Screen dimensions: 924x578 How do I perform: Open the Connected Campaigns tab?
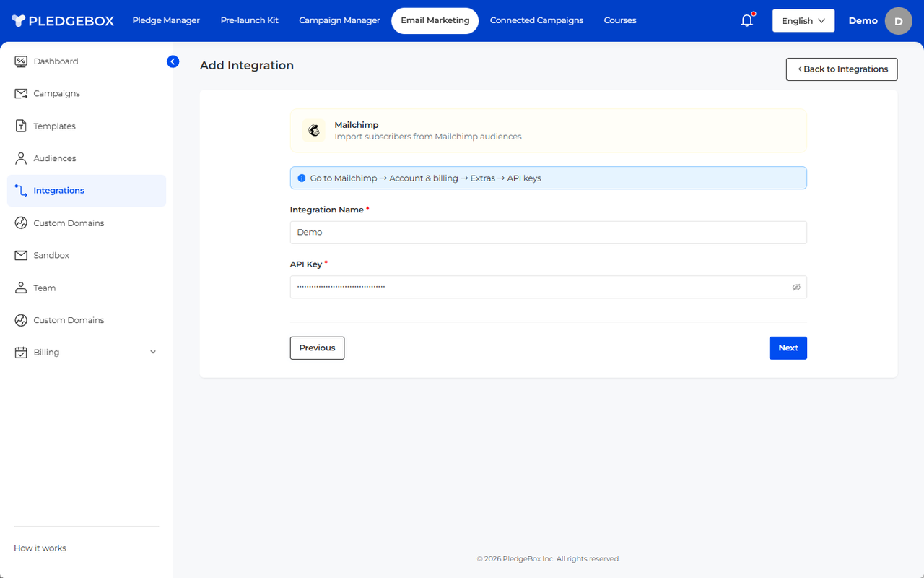click(x=536, y=20)
